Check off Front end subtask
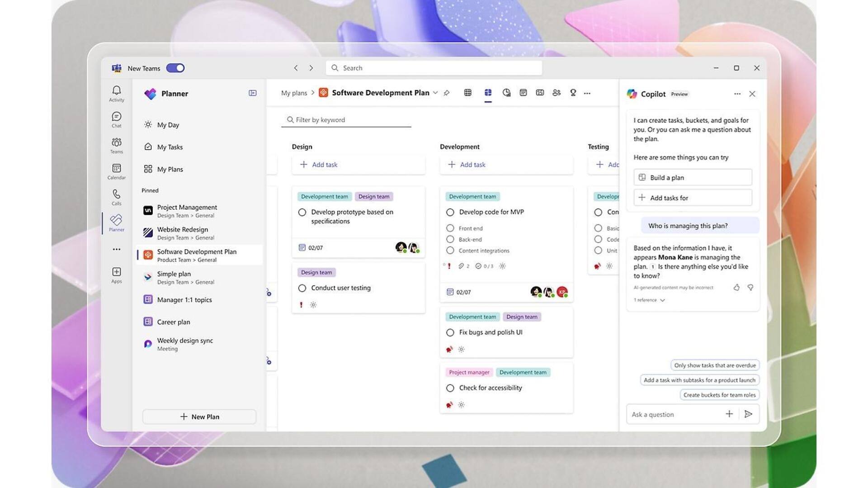The width and height of the screenshot is (868, 488). click(x=450, y=228)
